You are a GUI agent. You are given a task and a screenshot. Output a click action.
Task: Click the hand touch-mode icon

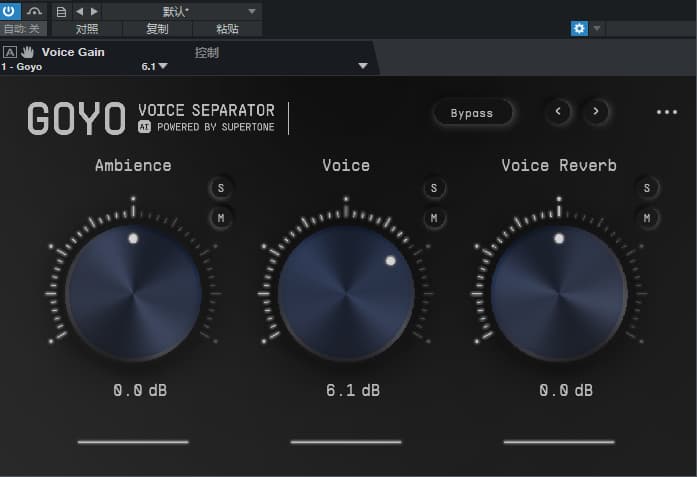tap(28, 52)
